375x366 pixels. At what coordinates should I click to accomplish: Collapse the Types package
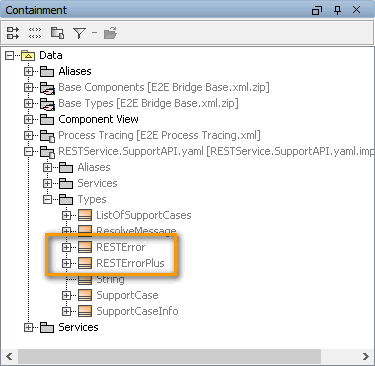(48, 199)
